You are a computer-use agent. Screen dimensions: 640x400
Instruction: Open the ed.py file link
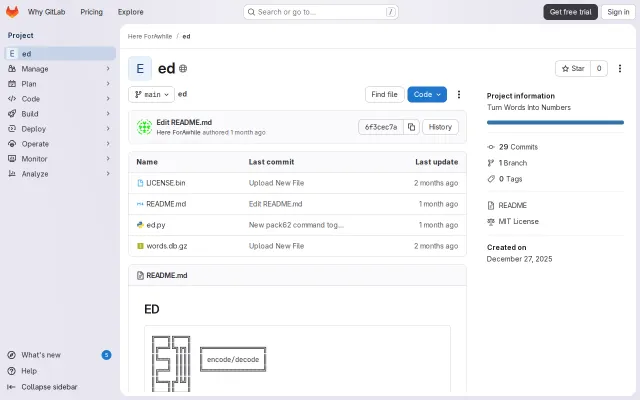pos(156,225)
